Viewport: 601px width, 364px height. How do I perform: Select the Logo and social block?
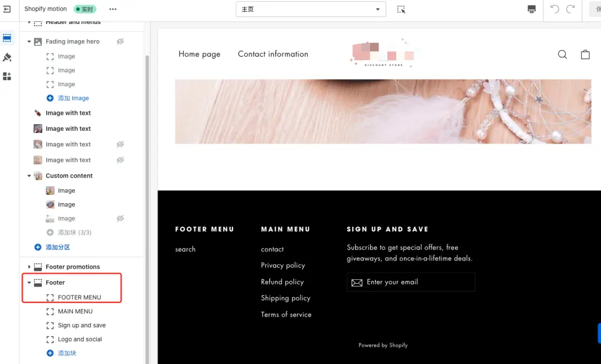[x=80, y=340]
